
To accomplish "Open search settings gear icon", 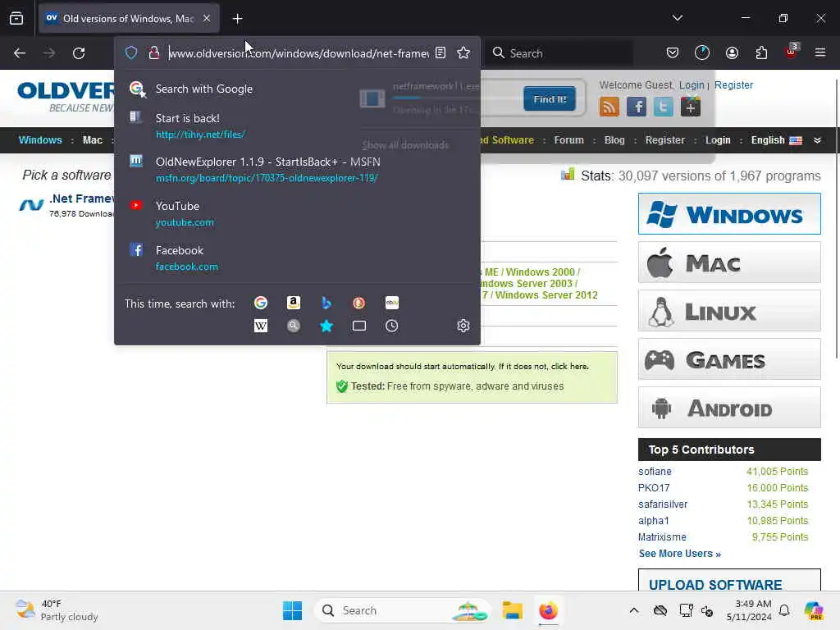I will coord(463,326).
